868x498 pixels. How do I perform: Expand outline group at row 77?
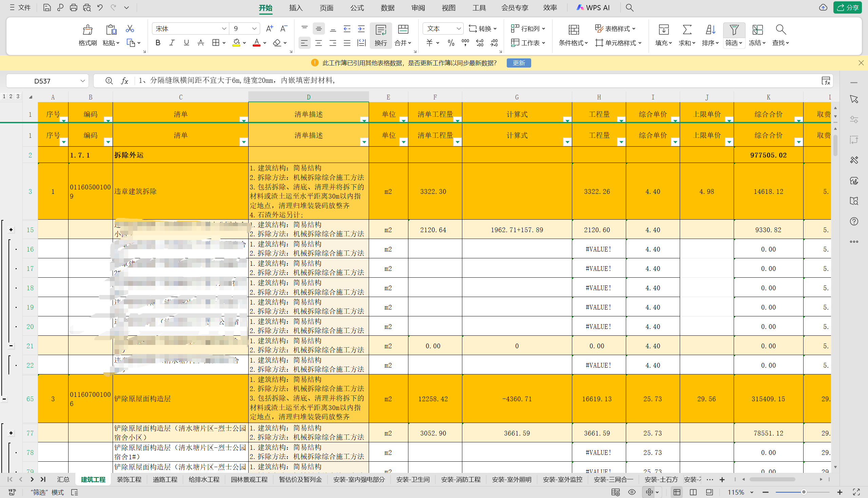click(11, 433)
